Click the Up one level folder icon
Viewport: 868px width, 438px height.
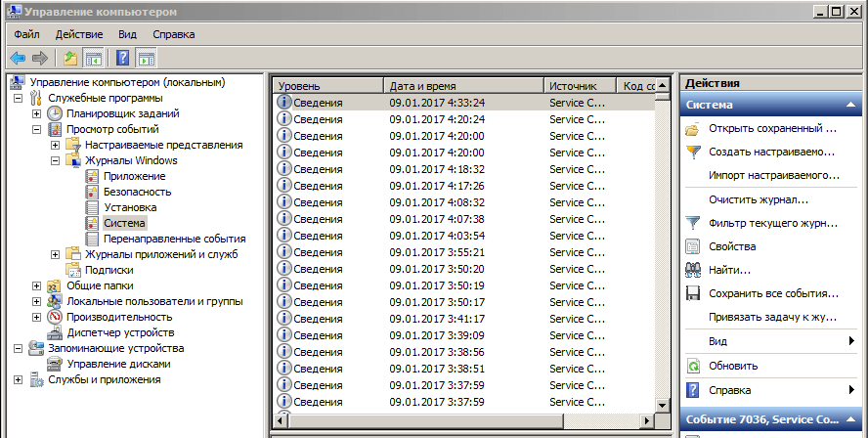pyautogui.click(x=70, y=58)
